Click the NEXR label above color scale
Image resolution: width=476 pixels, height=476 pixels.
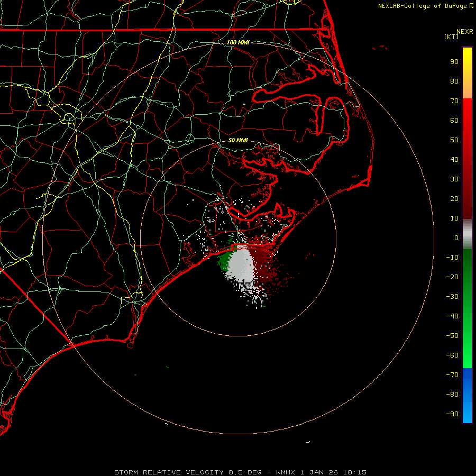[464, 32]
